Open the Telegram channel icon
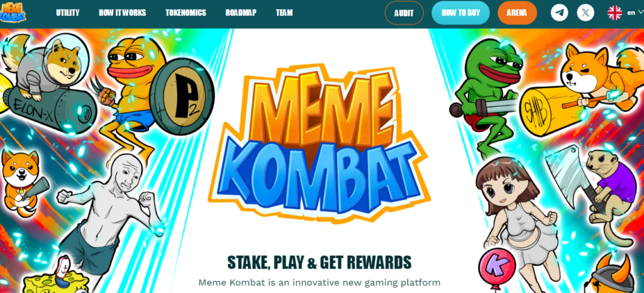 [x=559, y=13]
